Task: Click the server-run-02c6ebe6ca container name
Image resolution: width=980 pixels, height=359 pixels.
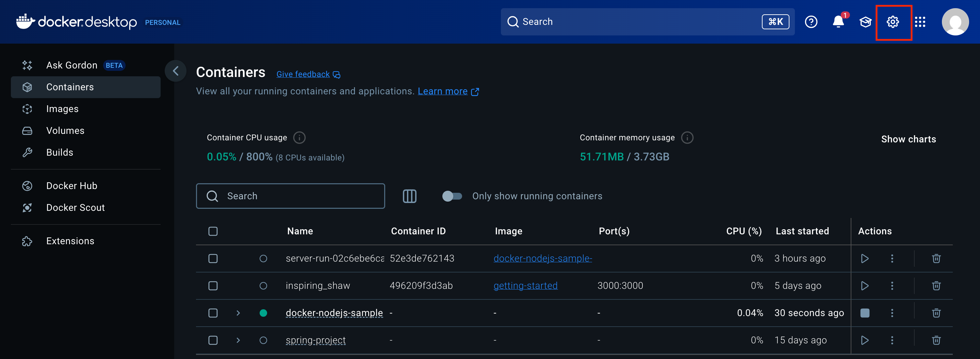Action: point(335,259)
